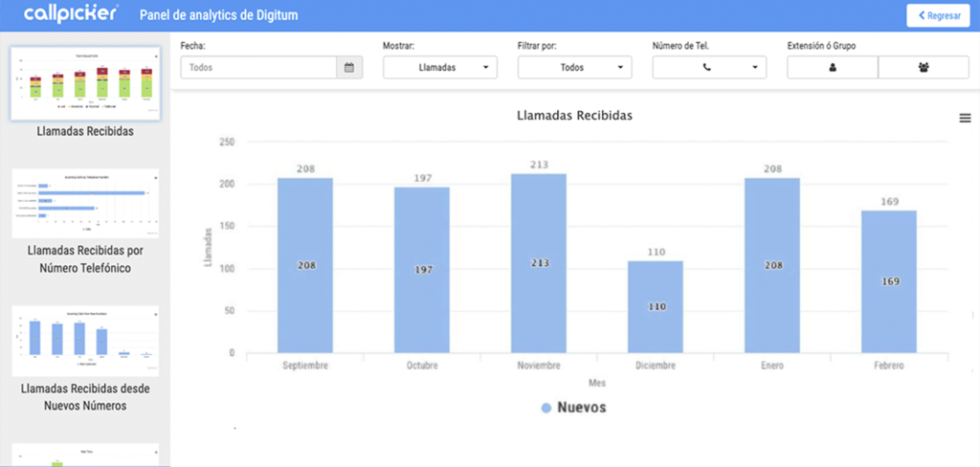
Task: Click the Regresar button
Action: [938, 15]
